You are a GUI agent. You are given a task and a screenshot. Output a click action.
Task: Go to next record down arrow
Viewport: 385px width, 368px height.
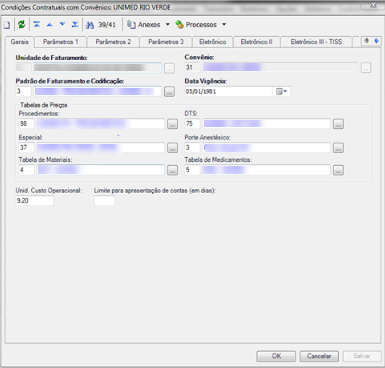pos(62,24)
